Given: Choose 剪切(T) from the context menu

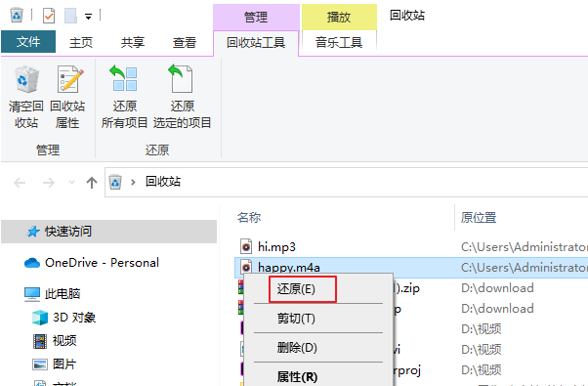Looking at the screenshot, I should pos(296,319).
